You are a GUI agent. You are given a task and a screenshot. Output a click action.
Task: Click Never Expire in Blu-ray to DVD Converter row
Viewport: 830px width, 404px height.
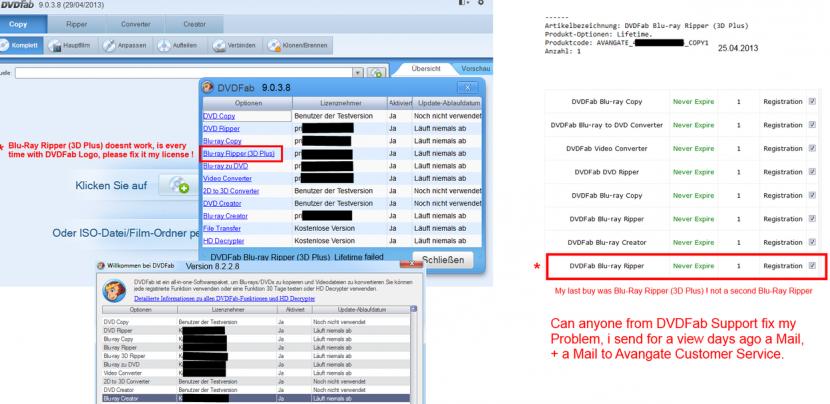tap(693, 125)
